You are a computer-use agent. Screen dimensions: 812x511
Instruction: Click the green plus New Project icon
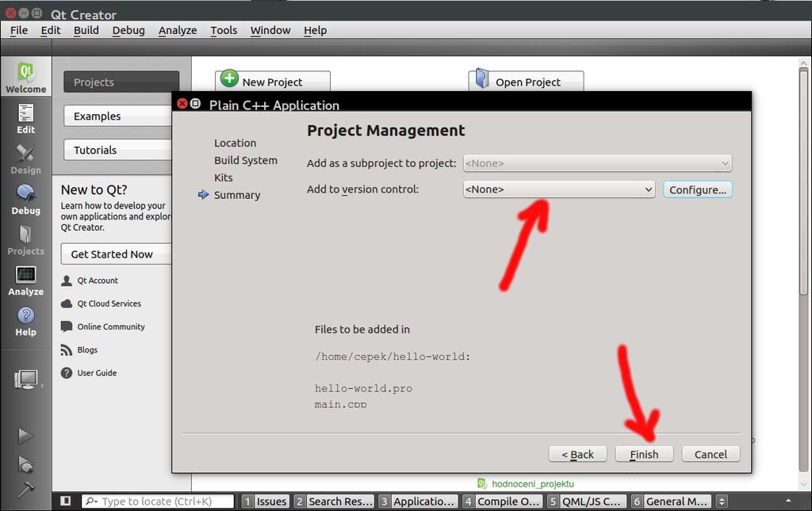click(229, 78)
